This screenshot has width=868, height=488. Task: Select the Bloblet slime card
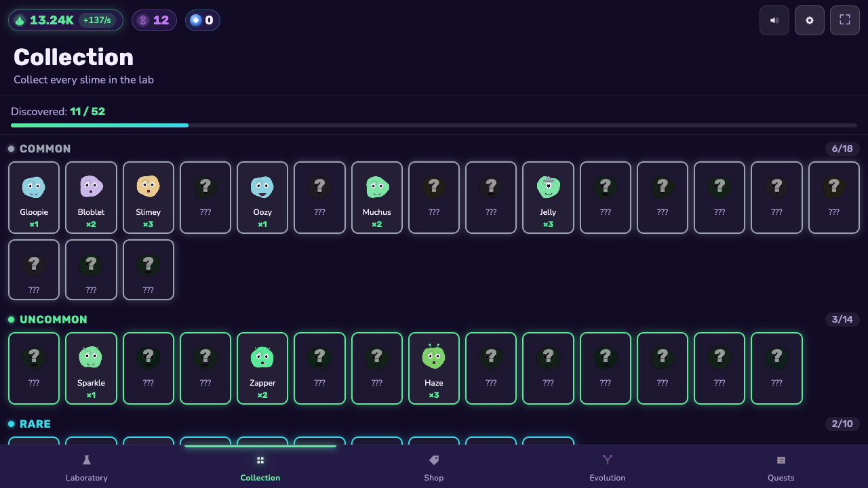point(91,197)
